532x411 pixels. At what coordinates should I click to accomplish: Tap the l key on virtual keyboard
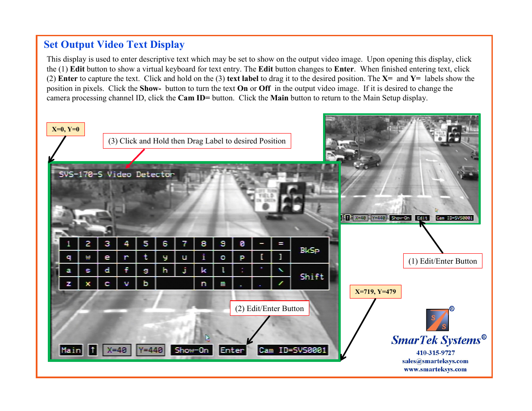223,271
